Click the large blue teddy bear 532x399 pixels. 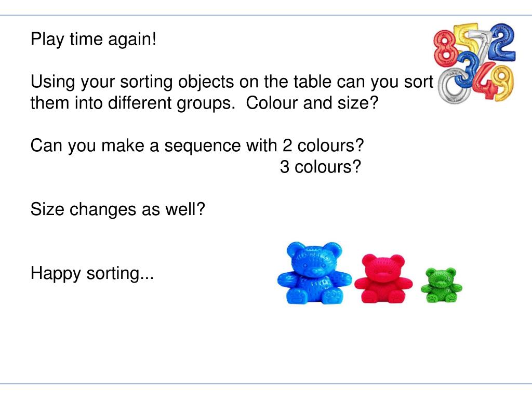click(314, 273)
